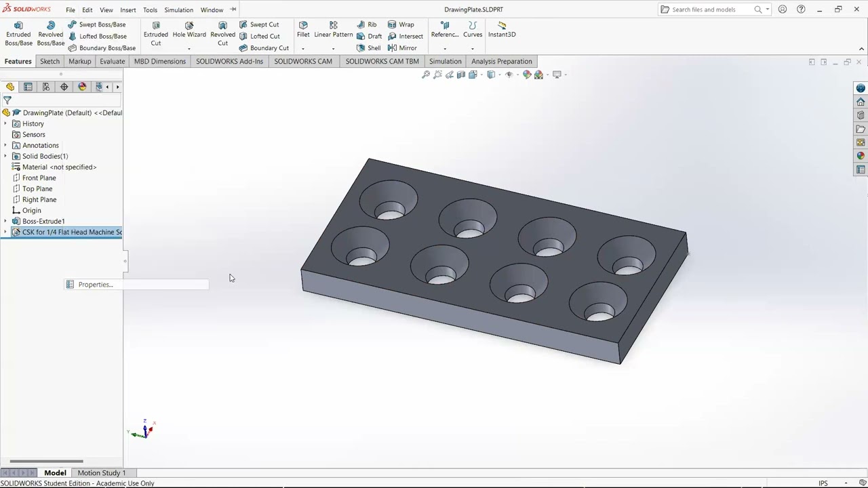Open DimXpertManager tab
The width and height of the screenshot is (868, 488).
click(x=64, y=87)
